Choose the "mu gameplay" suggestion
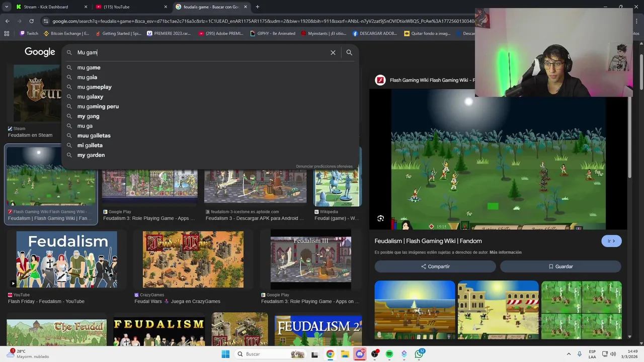The width and height of the screenshot is (644, 362). pyautogui.click(x=210, y=87)
